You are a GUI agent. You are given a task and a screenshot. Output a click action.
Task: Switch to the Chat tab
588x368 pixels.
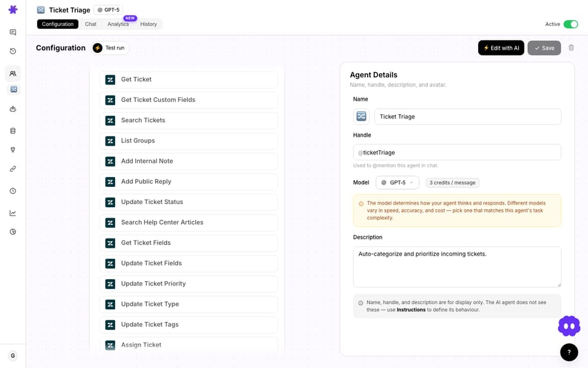click(x=90, y=24)
